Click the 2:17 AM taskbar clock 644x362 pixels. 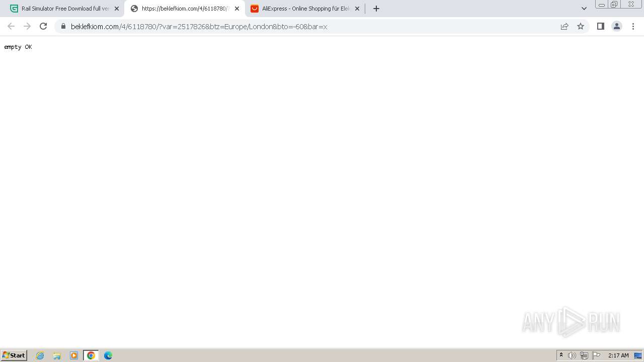point(618,355)
